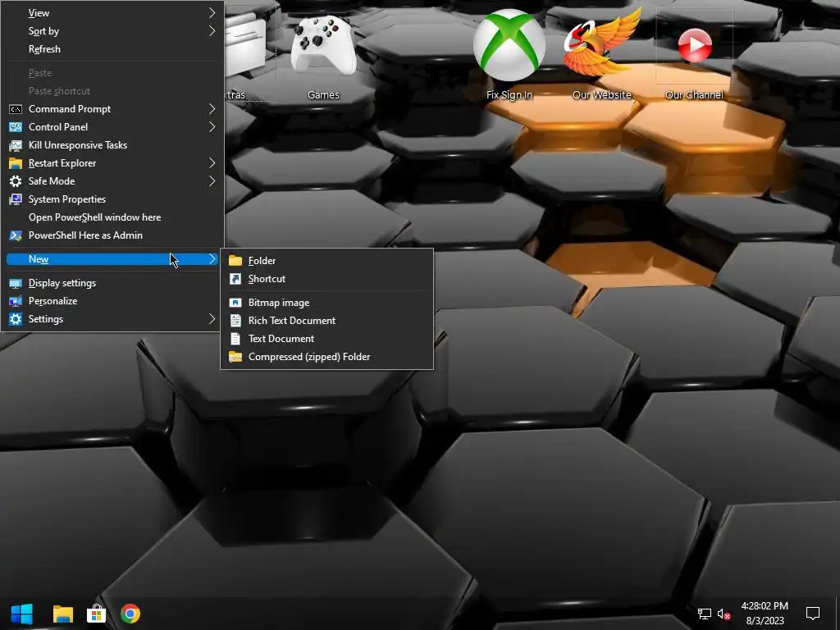Click System Properties menu label
This screenshot has width=840, height=630.
pos(67,199)
